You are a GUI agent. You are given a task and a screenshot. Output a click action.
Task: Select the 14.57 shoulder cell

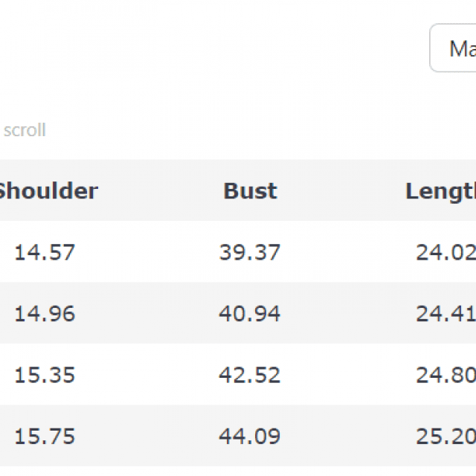[45, 252]
